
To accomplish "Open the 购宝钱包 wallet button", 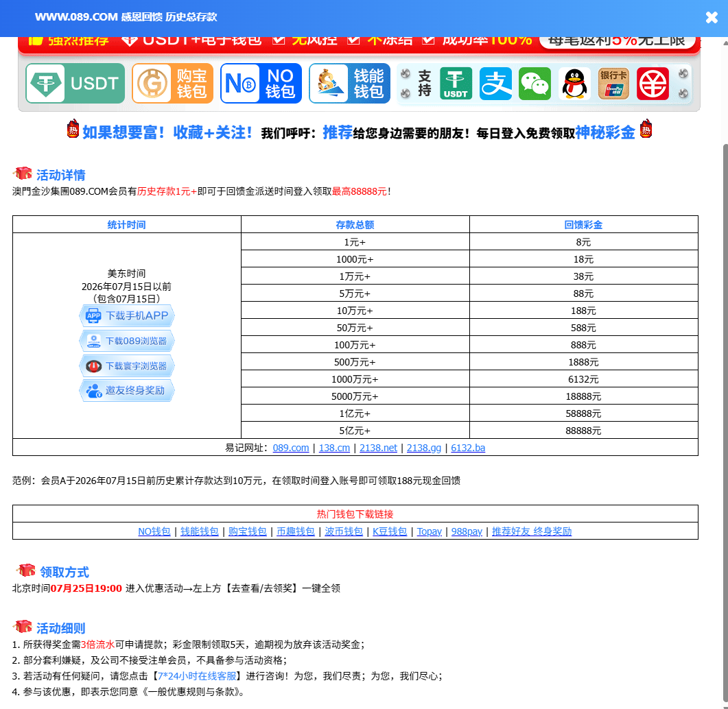I will pos(173,84).
